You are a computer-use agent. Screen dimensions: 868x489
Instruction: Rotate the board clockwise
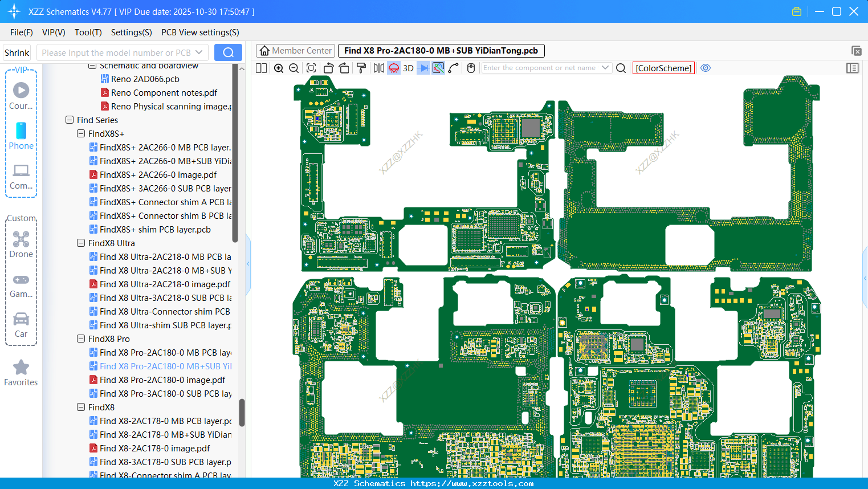coord(344,68)
